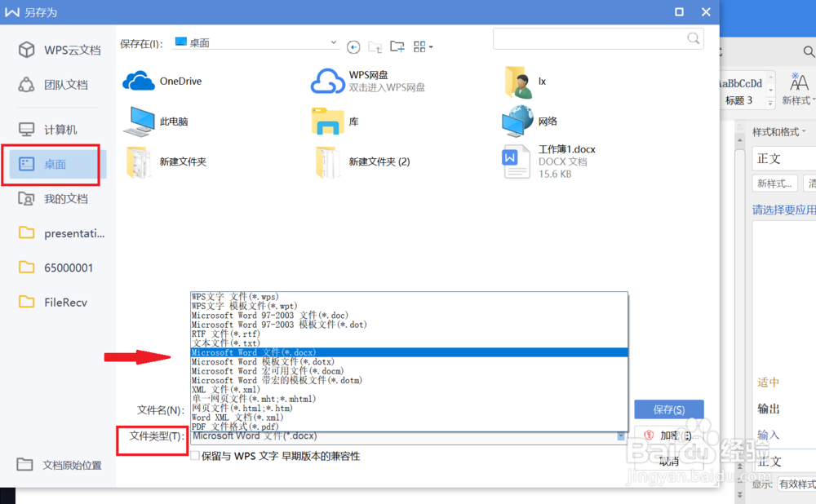Select 计算机 in the sidebar
The width and height of the screenshot is (816, 504).
coord(47,129)
